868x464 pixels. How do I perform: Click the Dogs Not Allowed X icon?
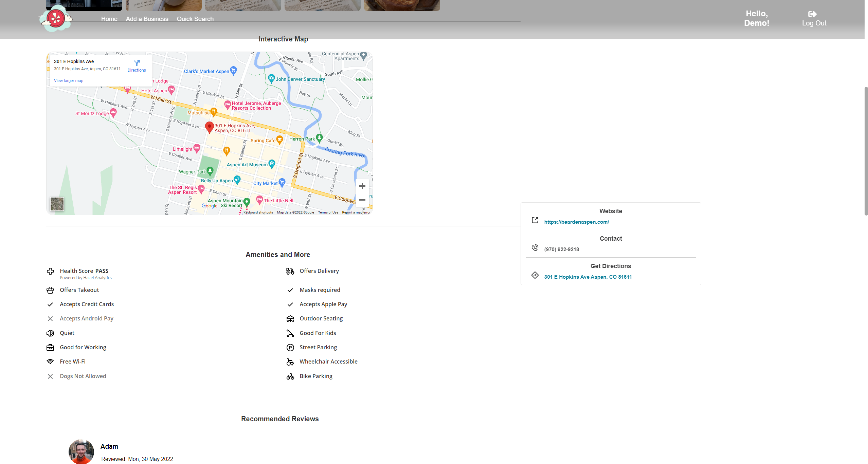(50, 376)
